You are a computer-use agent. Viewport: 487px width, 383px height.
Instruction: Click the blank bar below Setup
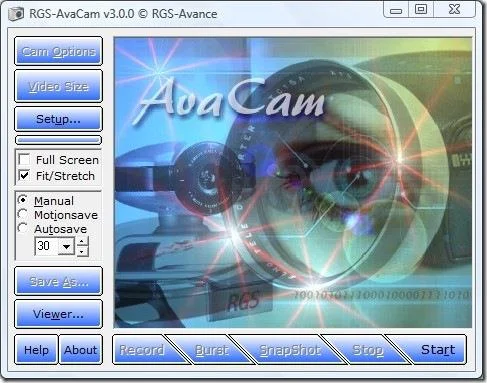[x=58, y=140]
